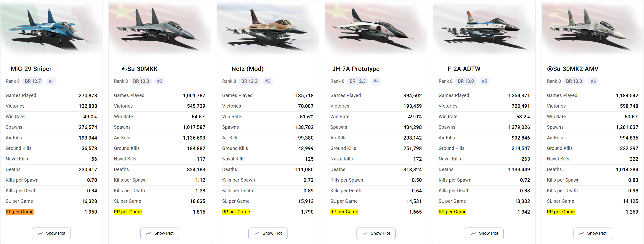Click the F-2A ADTW name heading
This screenshot has width=644, height=244.
click(x=464, y=69)
